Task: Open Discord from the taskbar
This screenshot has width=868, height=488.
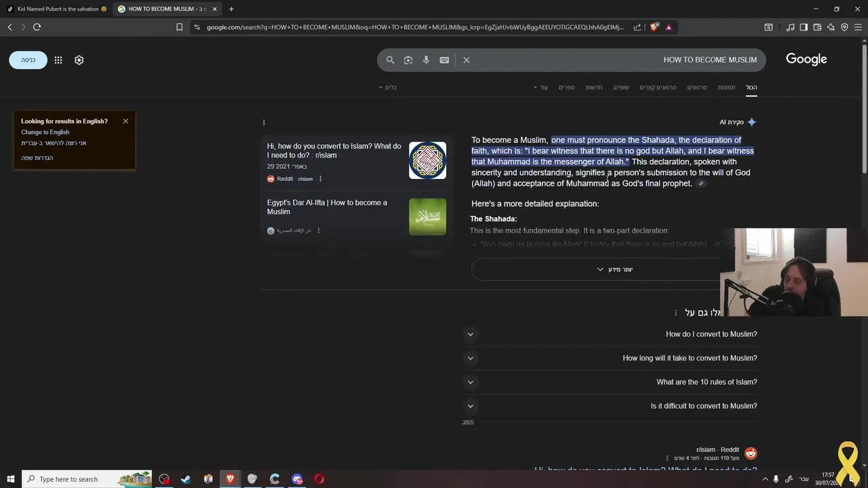Action: pyautogui.click(x=297, y=479)
